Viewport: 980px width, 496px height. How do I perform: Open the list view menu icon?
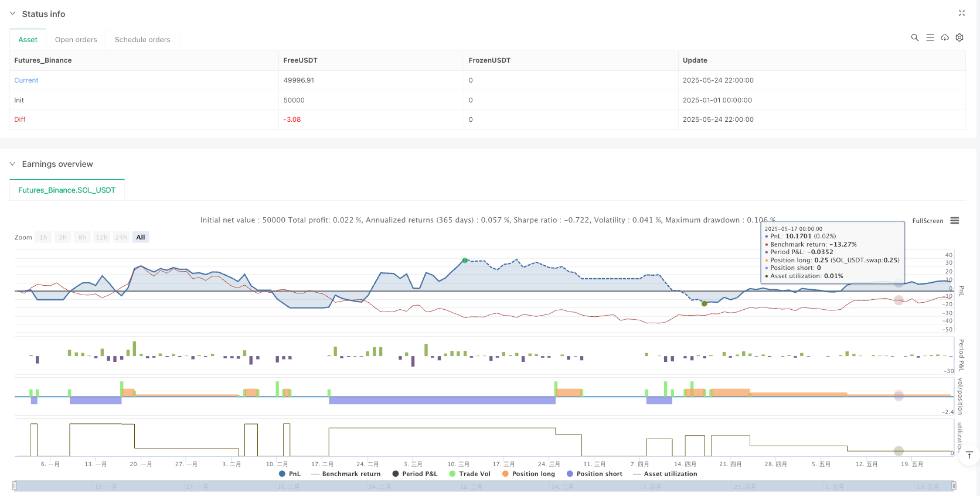pyautogui.click(x=930, y=37)
